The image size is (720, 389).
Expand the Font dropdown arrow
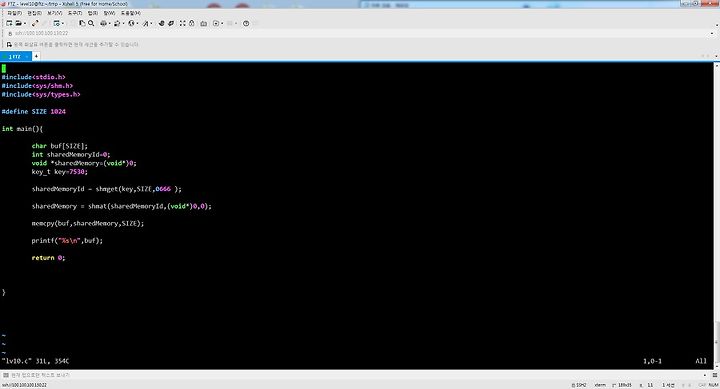151,23
